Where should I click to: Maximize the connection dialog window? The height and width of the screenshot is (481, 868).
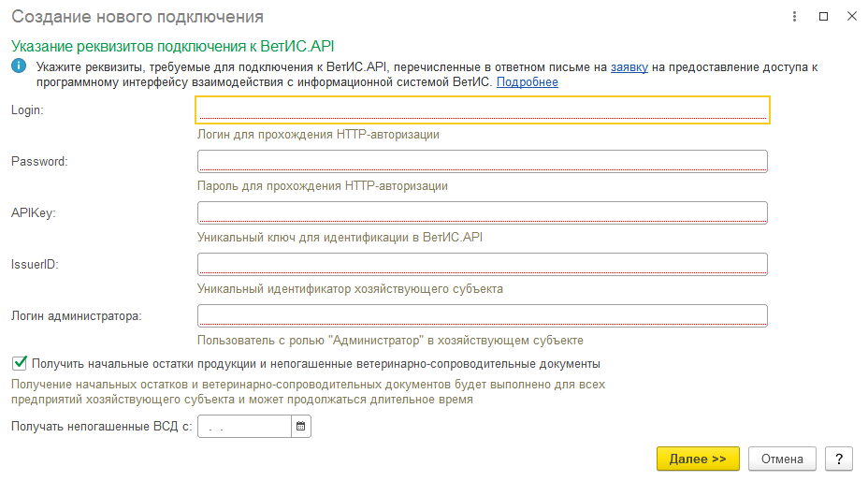point(823,17)
